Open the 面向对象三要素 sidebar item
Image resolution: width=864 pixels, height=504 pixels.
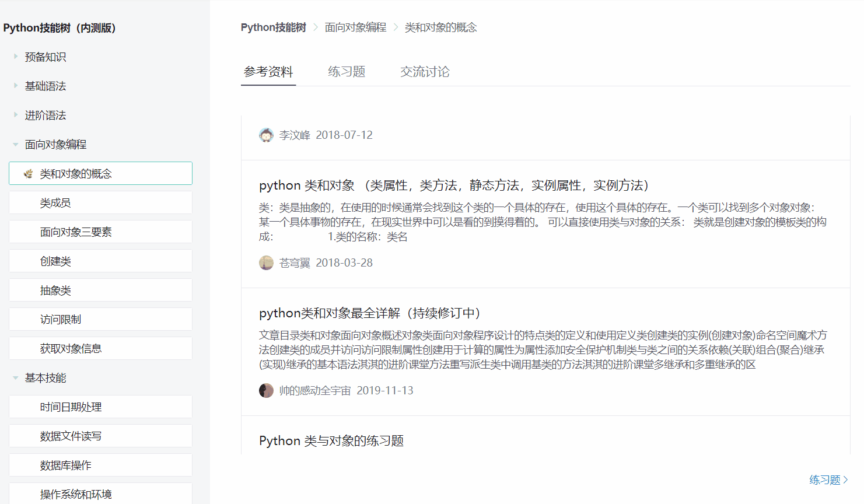click(x=100, y=232)
